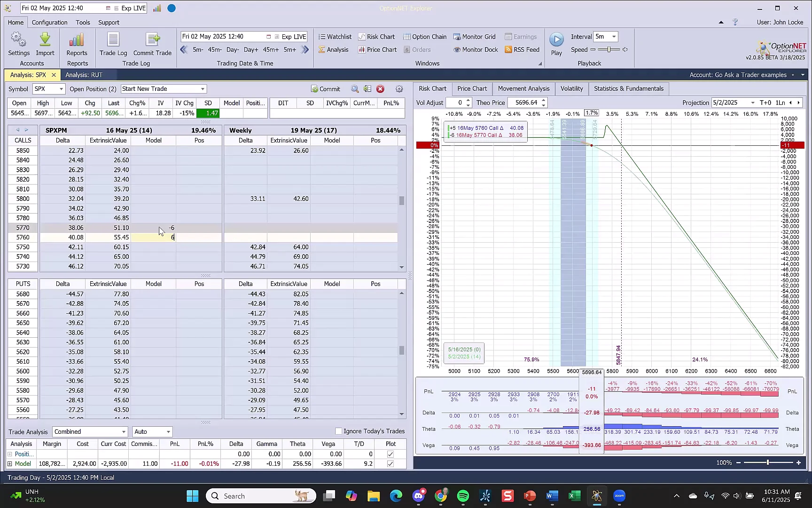Click the magnifier icon beside Commit
812x508 pixels.
pyautogui.click(x=355, y=89)
